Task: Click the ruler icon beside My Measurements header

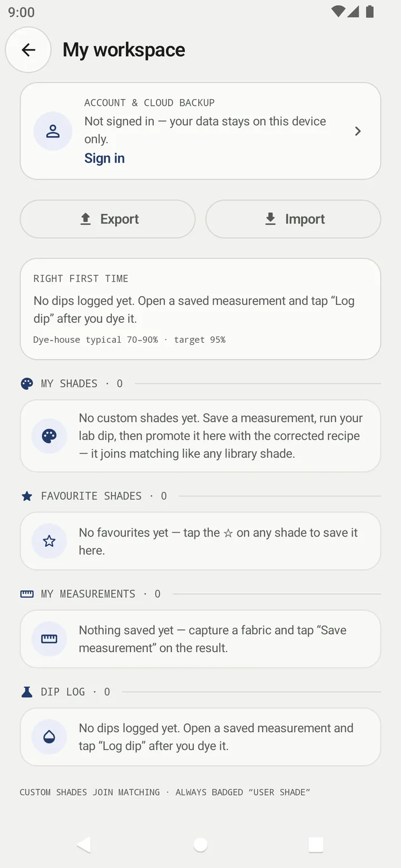Action: coord(27,594)
